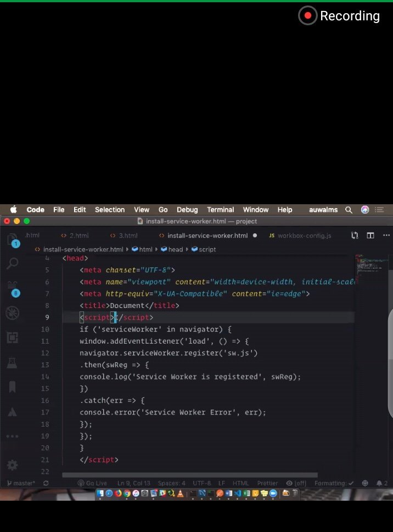The width and height of the screenshot is (393, 532).
Task: Toggle the eye [off] status item
Action: tap(296, 483)
